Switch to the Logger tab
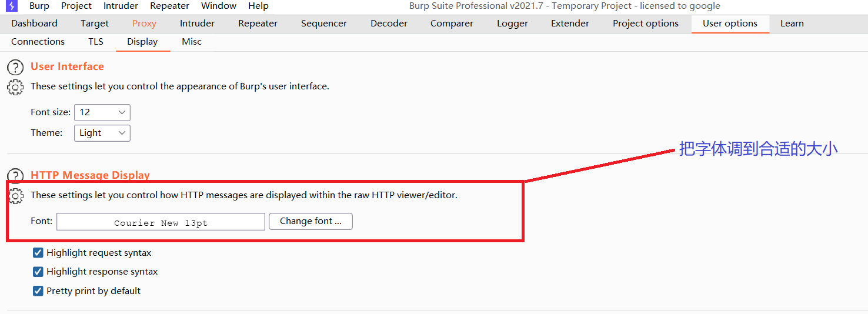The image size is (868, 314). [x=512, y=24]
